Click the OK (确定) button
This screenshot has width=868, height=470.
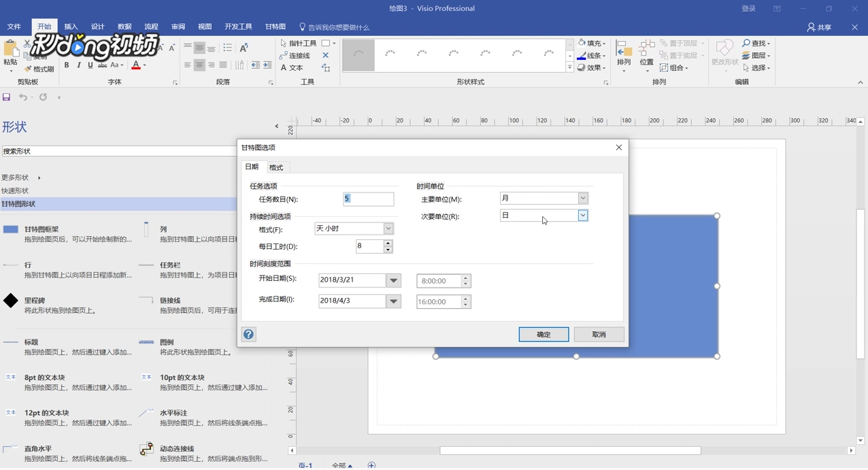click(544, 335)
